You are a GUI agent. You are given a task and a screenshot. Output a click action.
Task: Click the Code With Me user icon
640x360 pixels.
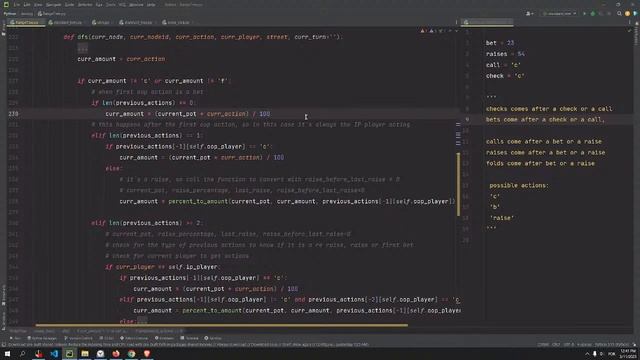(x=529, y=13)
